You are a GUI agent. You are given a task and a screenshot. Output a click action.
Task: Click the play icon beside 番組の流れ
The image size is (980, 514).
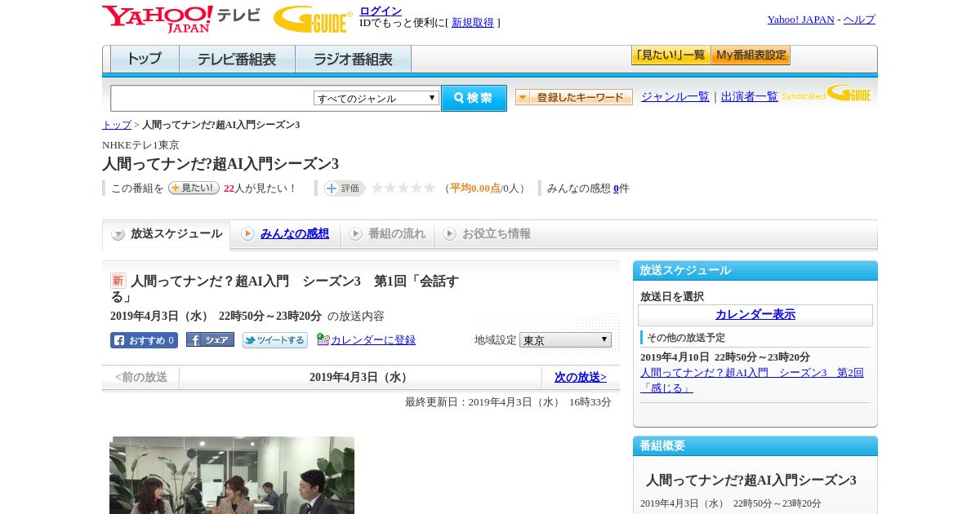(x=355, y=234)
